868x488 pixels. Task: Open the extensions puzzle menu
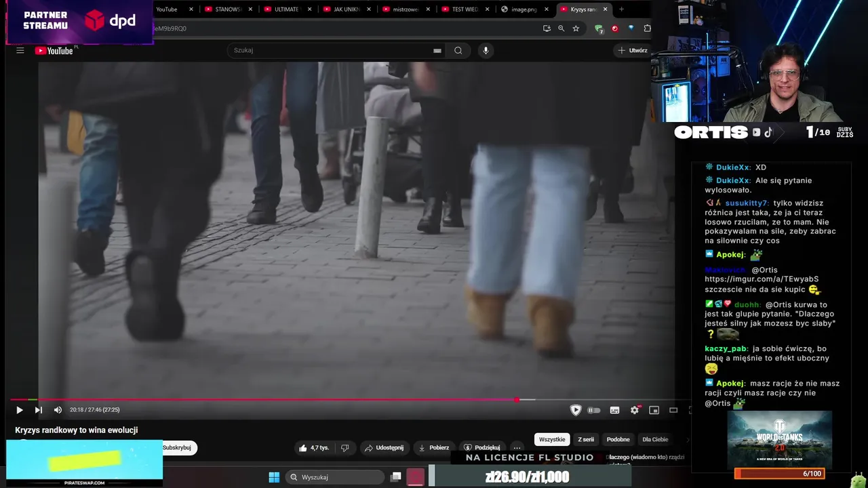(x=647, y=28)
